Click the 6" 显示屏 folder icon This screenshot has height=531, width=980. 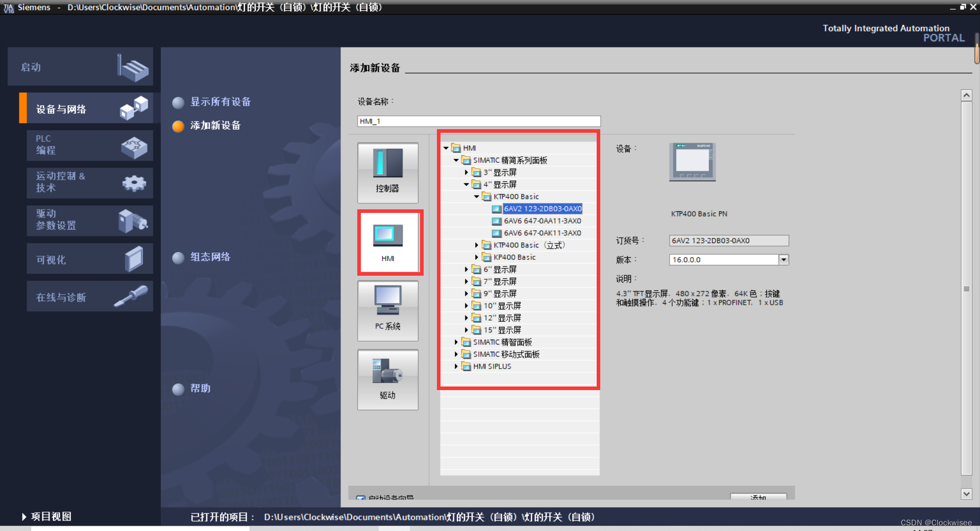tap(476, 270)
